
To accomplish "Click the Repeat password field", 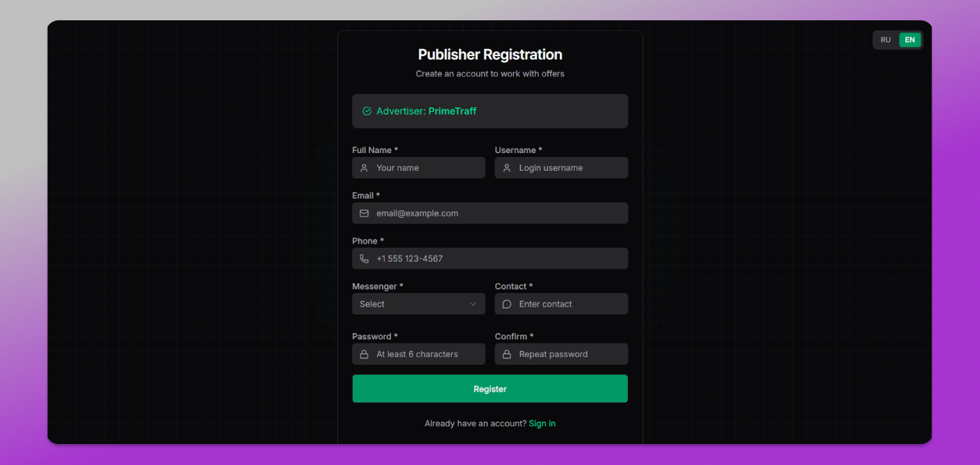I will click(x=561, y=354).
